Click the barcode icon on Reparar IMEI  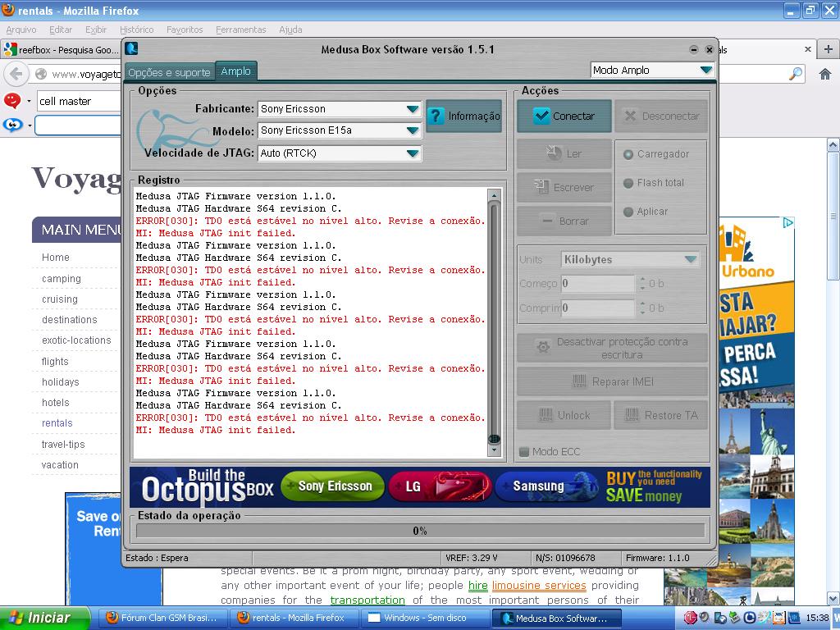579,381
